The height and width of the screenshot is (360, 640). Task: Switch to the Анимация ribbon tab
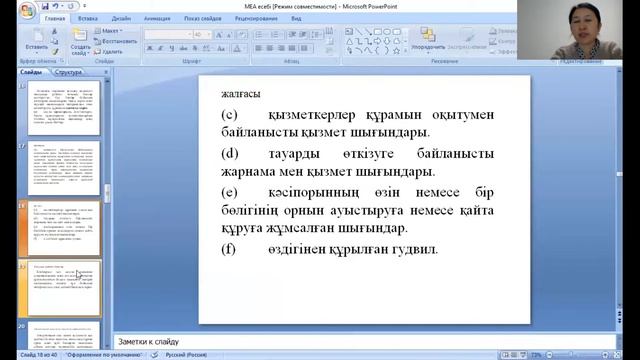(x=157, y=19)
